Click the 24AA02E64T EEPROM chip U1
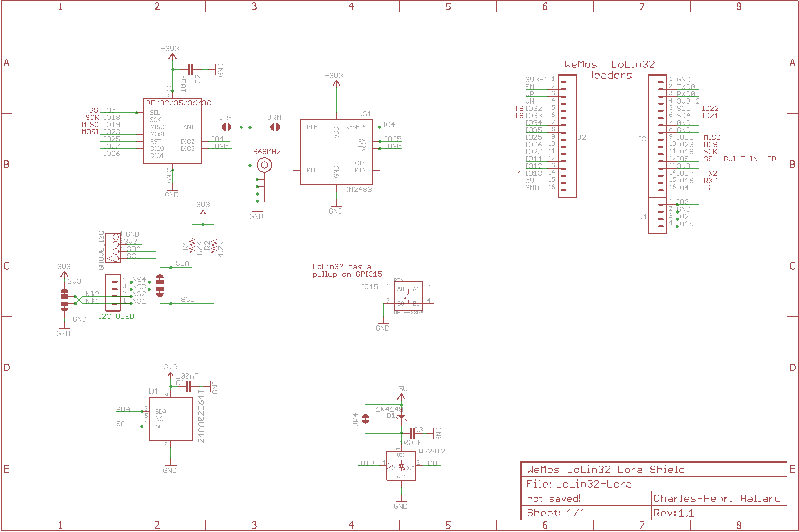This screenshot has width=799, height=532. click(170, 419)
